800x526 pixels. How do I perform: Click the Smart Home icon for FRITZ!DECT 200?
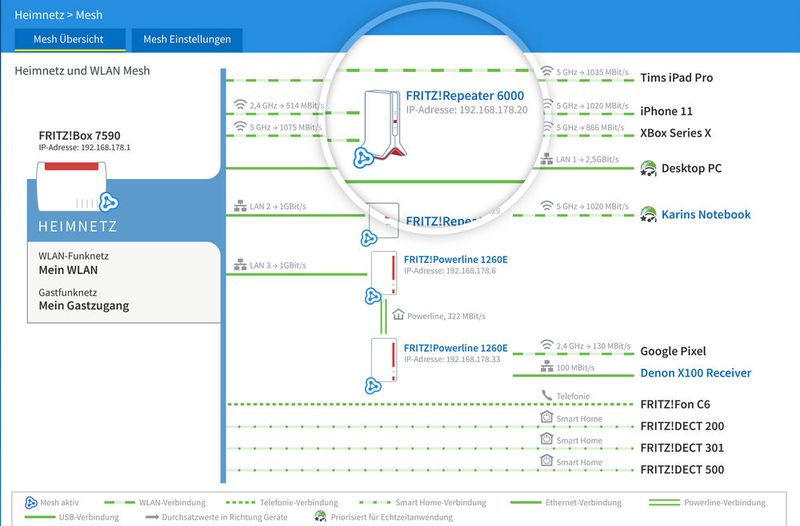click(x=546, y=417)
